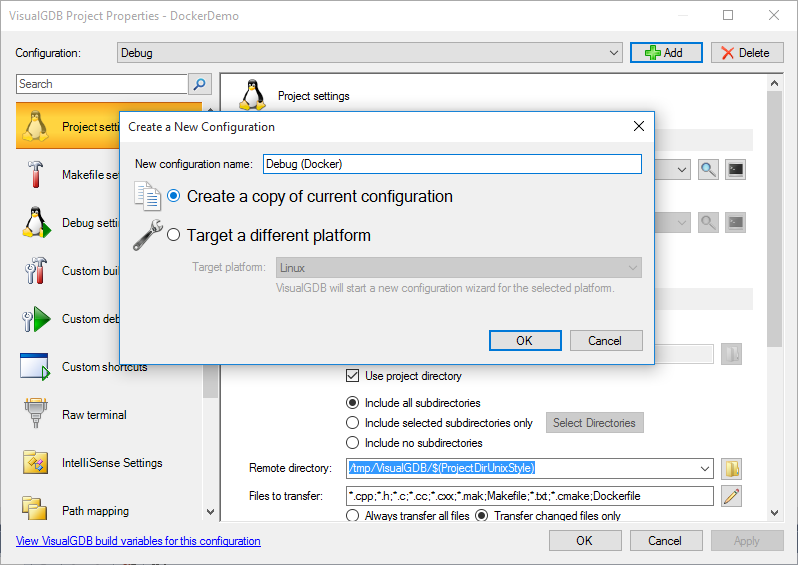The image size is (798, 565).
Task: Edit Files to transfer with pencil icon
Action: pyautogui.click(x=731, y=496)
